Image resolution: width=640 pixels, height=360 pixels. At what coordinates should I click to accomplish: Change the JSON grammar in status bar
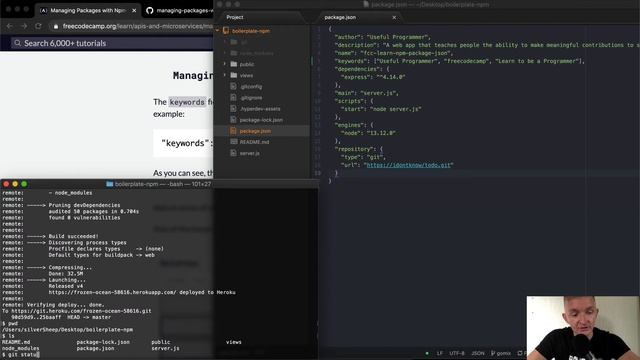478,353
